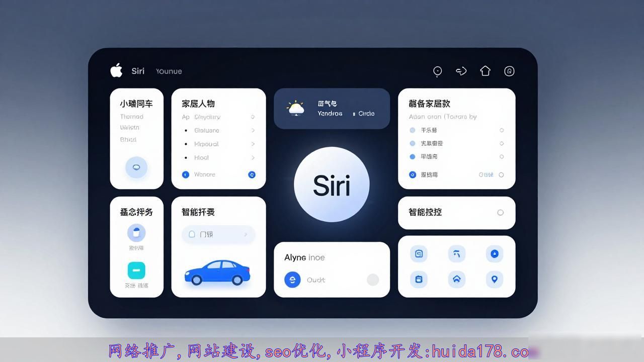Click the blue round icon on the last device row

click(413, 174)
